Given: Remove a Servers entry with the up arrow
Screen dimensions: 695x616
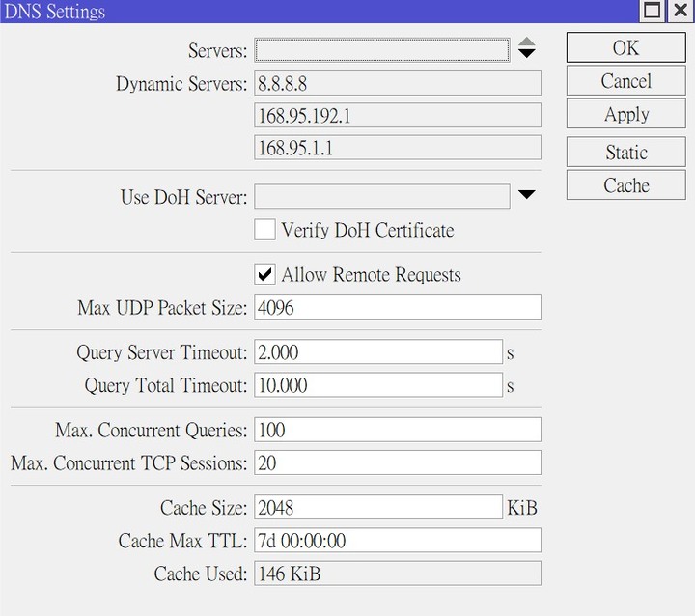Looking at the screenshot, I should click(527, 42).
